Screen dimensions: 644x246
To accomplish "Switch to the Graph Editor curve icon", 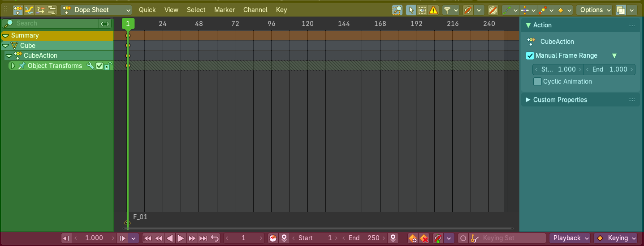I will pos(30,10).
